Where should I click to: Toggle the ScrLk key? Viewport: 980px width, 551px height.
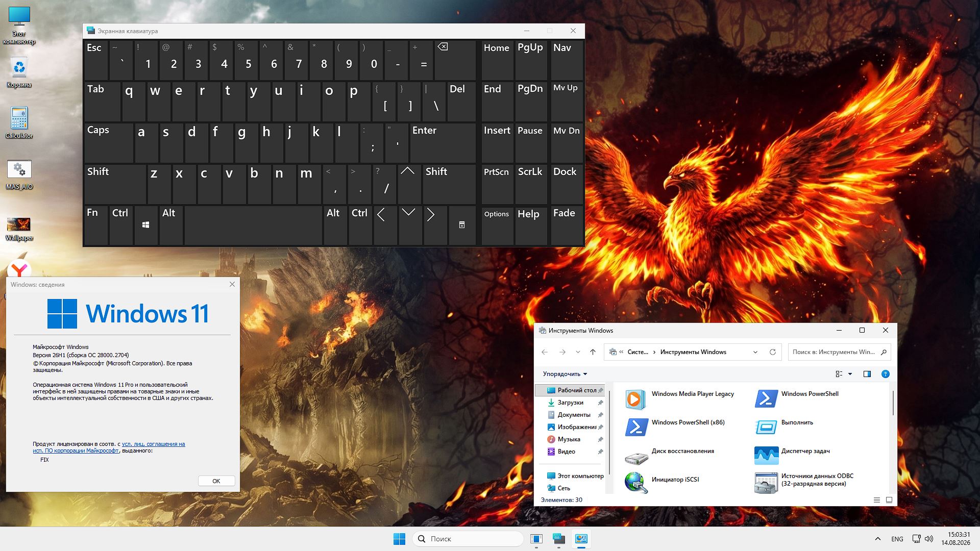531,184
